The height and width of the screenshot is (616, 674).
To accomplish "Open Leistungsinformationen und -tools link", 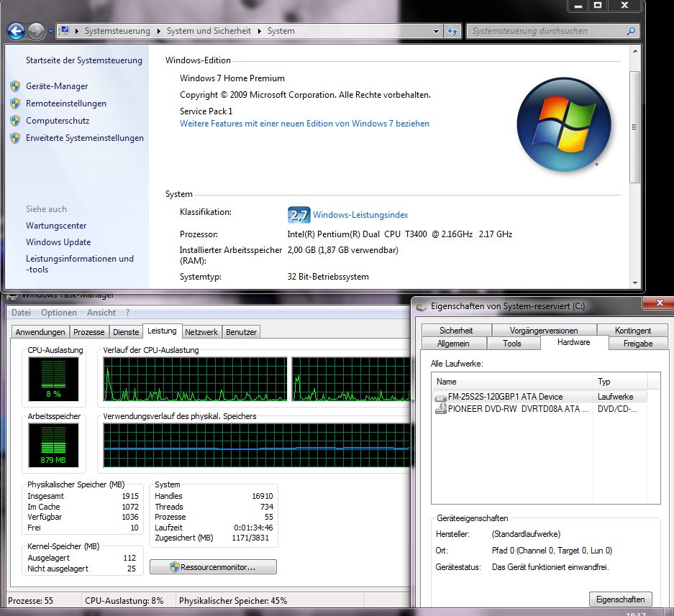I will pyautogui.click(x=80, y=264).
